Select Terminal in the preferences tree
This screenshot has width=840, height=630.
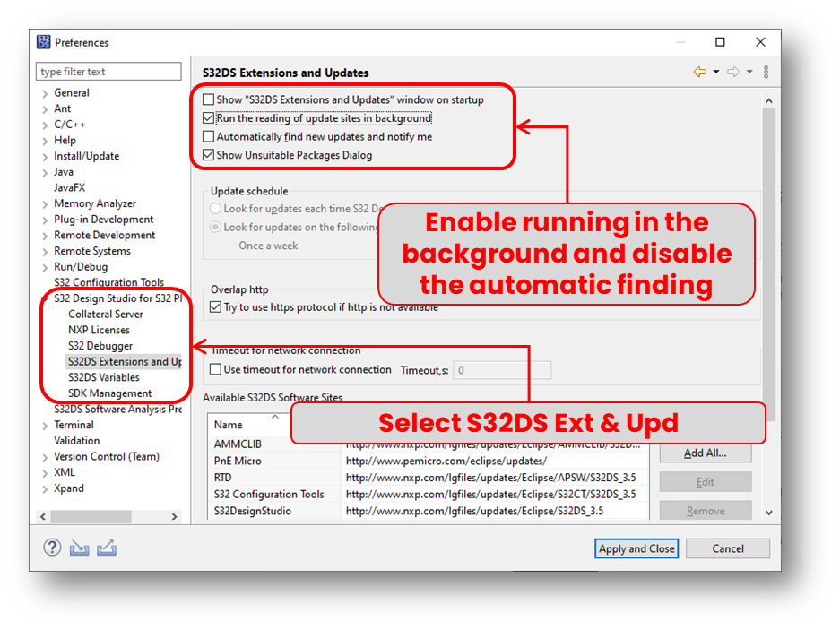(74, 425)
